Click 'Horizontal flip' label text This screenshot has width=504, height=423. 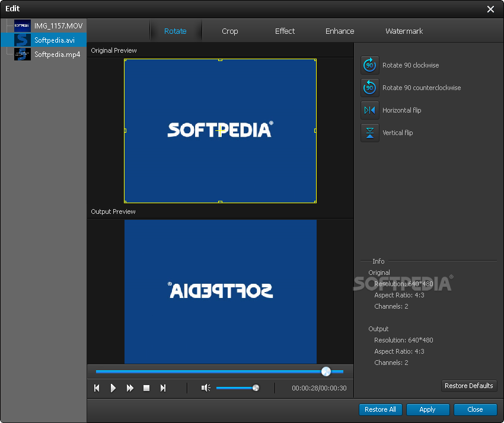[402, 110]
